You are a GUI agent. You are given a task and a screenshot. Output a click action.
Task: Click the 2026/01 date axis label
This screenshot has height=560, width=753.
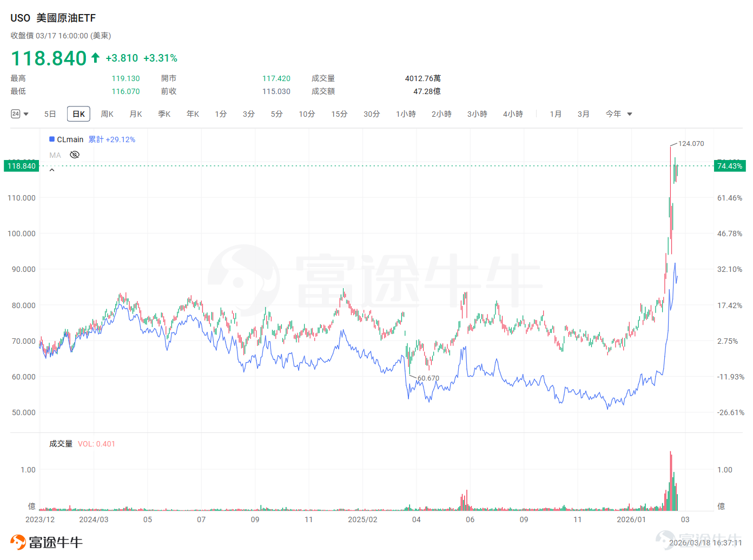pos(631,519)
